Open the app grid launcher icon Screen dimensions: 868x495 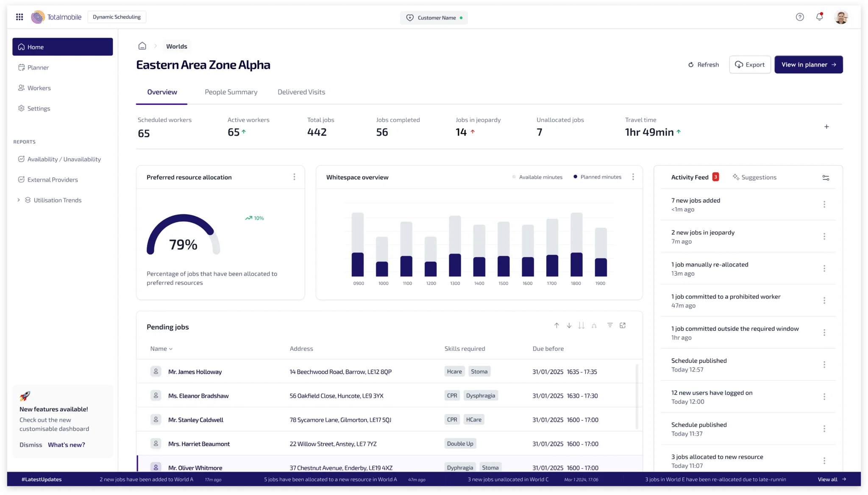19,17
